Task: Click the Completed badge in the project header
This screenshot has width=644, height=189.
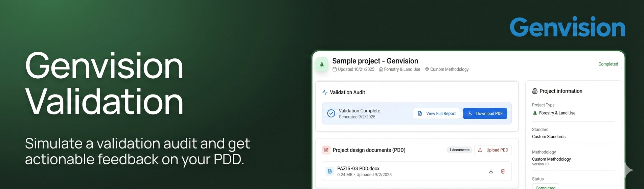Action: coord(608,64)
